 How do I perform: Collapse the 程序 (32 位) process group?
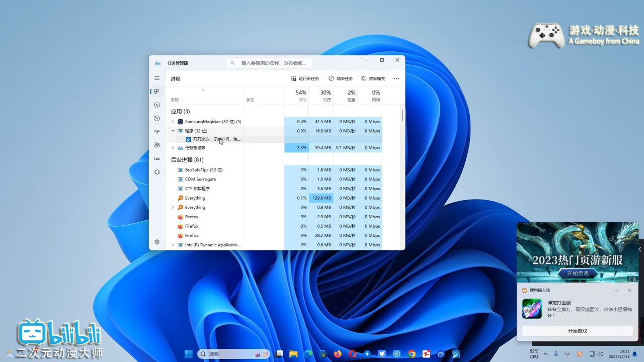click(173, 131)
